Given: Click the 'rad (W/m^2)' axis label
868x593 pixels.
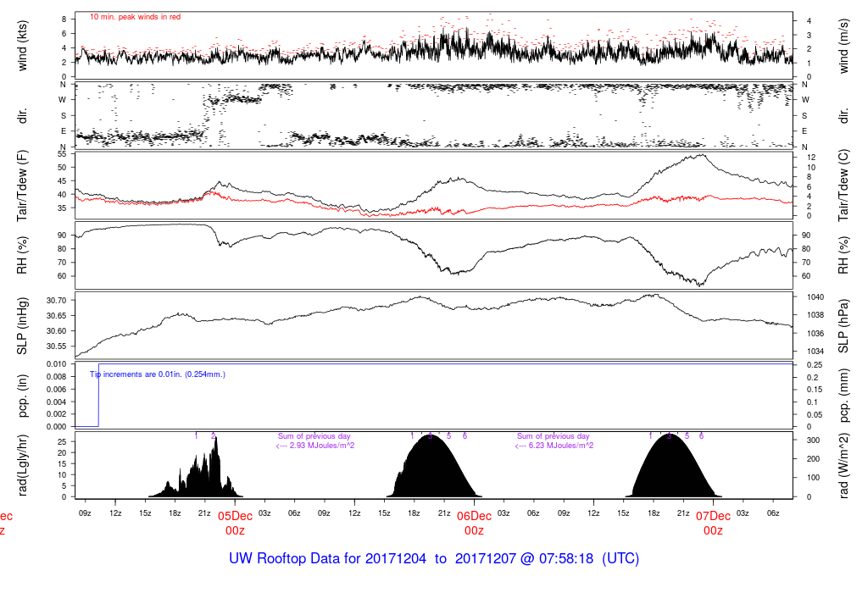Looking at the screenshot, I should pyautogui.click(x=843, y=465).
